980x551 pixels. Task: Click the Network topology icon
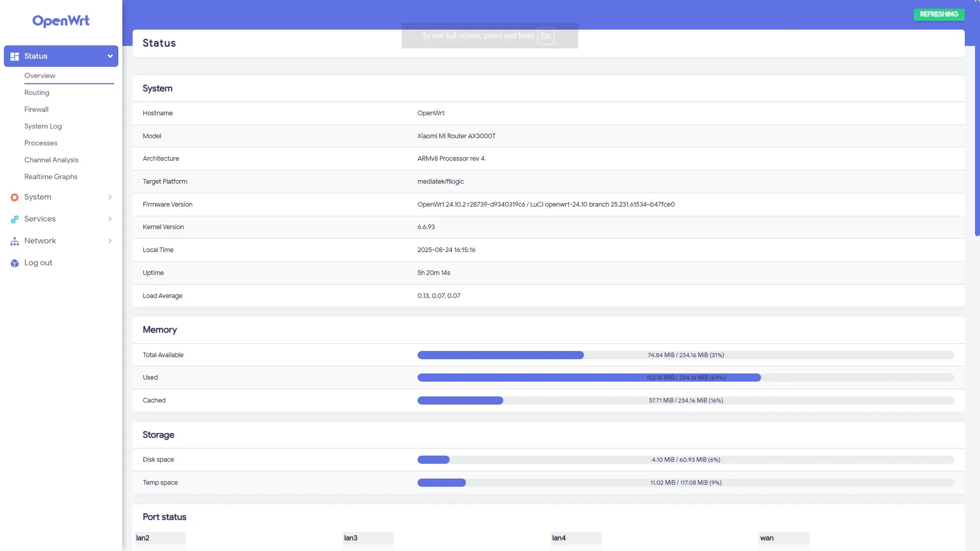click(x=15, y=242)
